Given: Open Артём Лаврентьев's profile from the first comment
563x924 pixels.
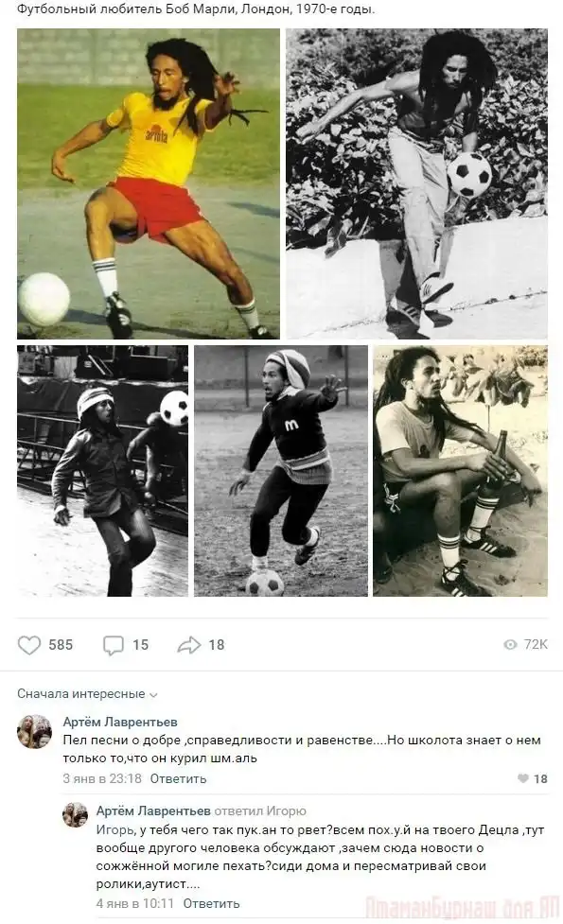Looking at the screenshot, I should tap(120, 722).
